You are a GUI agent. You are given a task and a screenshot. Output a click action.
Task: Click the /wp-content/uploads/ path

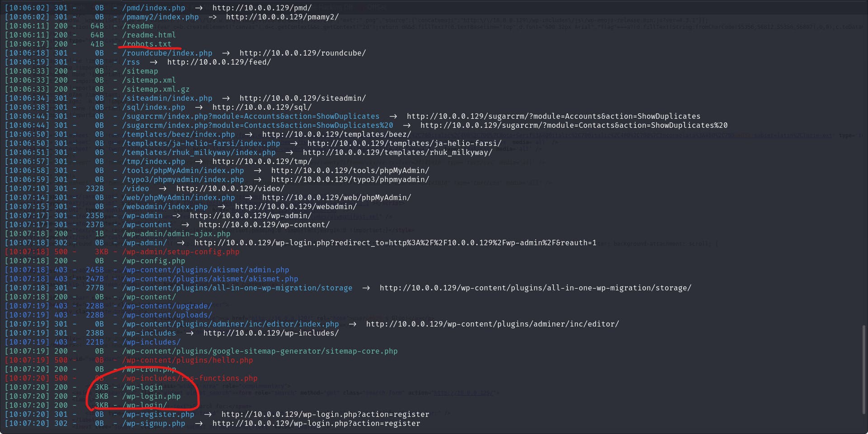pos(167,315)
